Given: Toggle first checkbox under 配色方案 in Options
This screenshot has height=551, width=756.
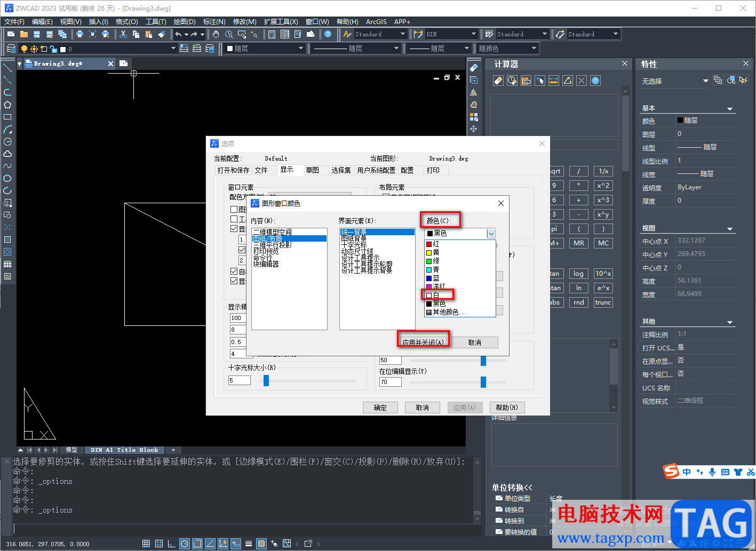Looking at the screenshot, I should coord(234,209).
